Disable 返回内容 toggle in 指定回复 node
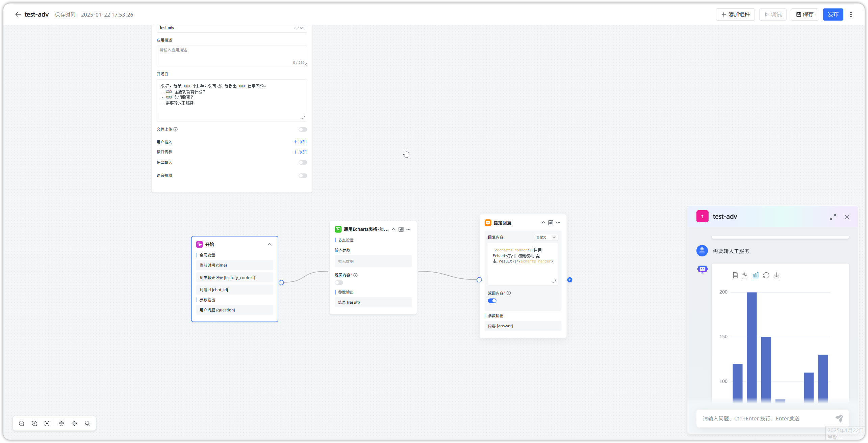The image size is (868, 443). 492,301
